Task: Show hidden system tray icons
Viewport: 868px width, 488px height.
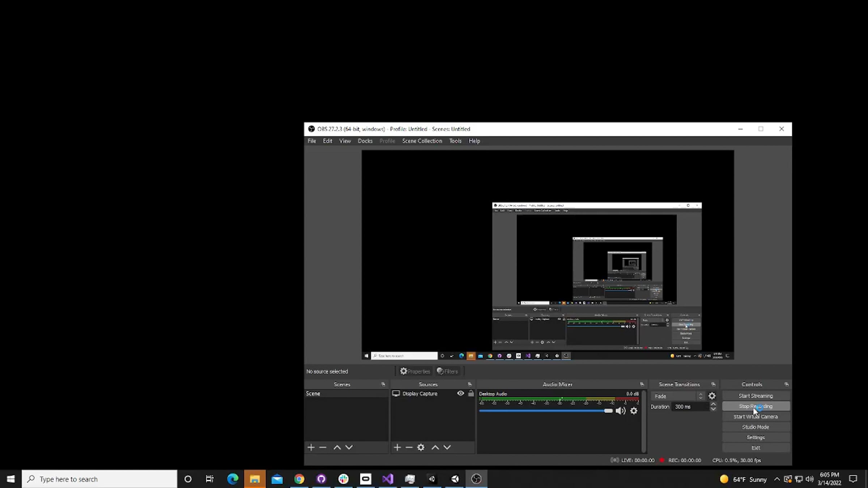Action: click(777, 479)
